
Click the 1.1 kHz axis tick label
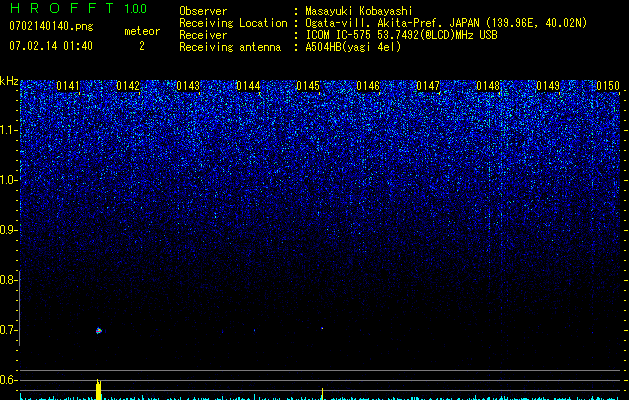(7, 130)
